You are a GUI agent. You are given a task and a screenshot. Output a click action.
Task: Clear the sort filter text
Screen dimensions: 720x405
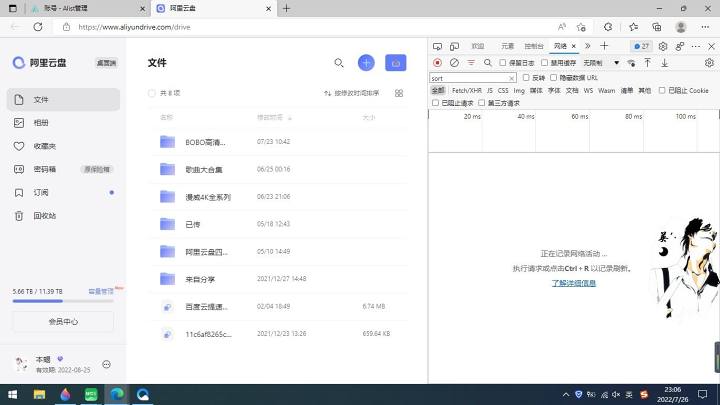coord(512,79)
